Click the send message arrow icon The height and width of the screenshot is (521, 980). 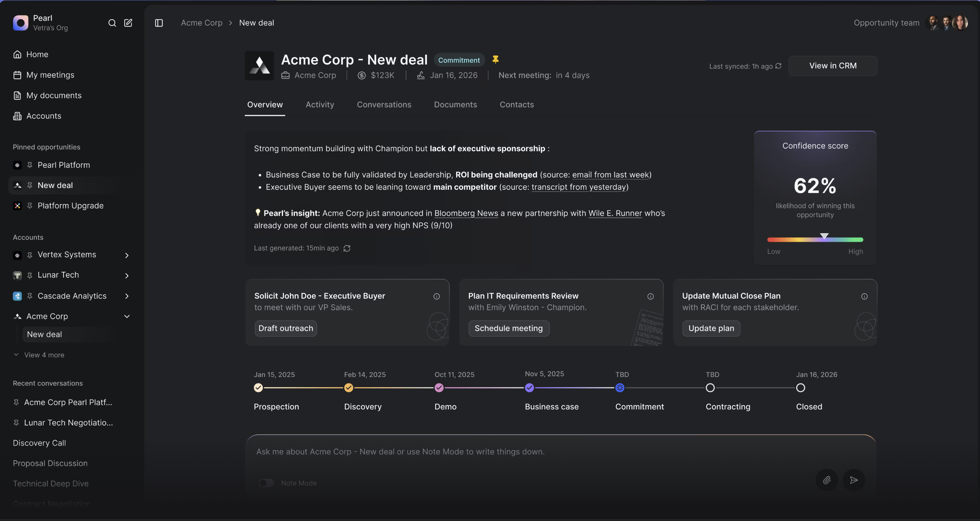[854, 480]
